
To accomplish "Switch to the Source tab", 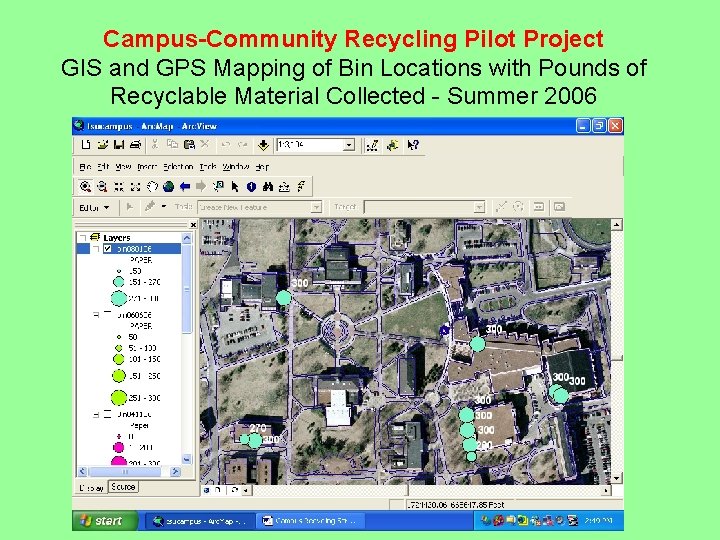I will click(123, 487).
